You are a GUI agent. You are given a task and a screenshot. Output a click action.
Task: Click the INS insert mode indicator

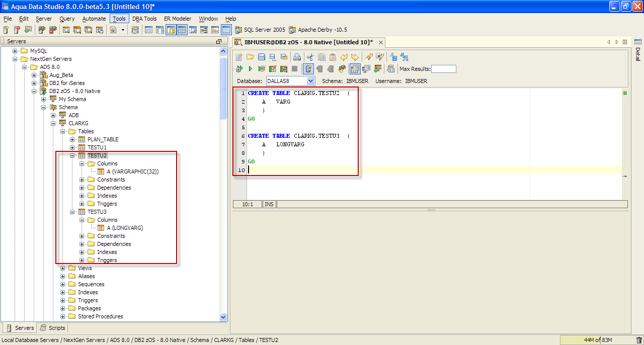coord(269,204)
